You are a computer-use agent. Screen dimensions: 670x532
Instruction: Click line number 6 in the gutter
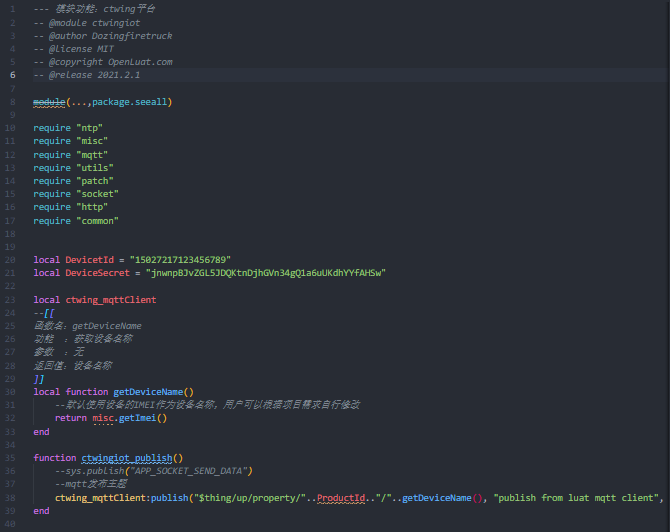point(13,75)
